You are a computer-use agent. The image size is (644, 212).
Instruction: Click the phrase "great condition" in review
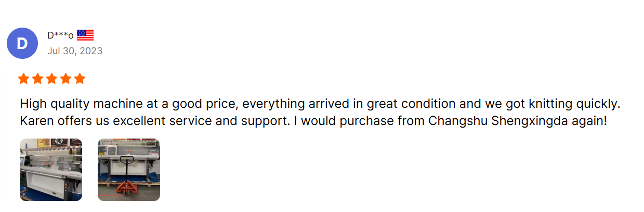[405, 104]
